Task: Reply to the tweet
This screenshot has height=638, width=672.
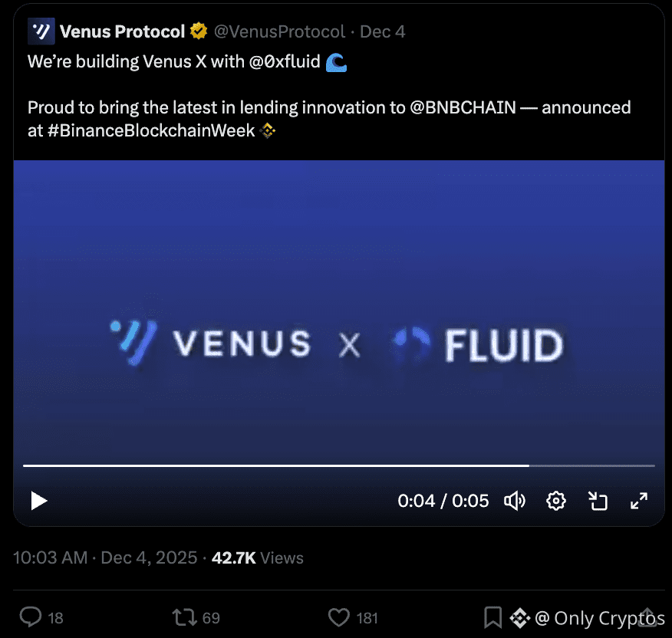Action: coord(31,617)
